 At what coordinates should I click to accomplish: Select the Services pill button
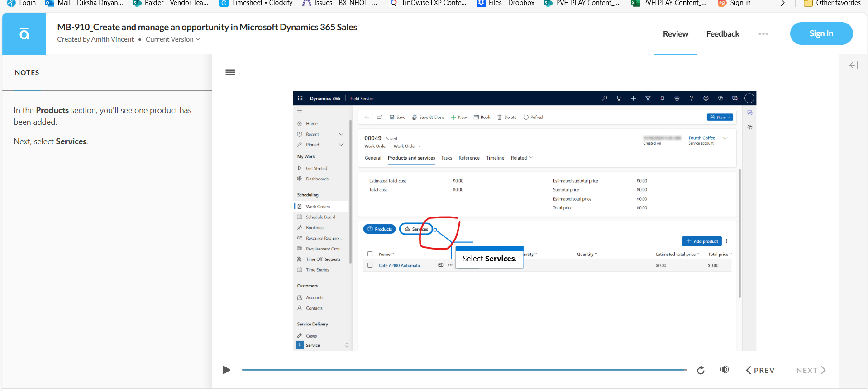click(x=416, y=229)
